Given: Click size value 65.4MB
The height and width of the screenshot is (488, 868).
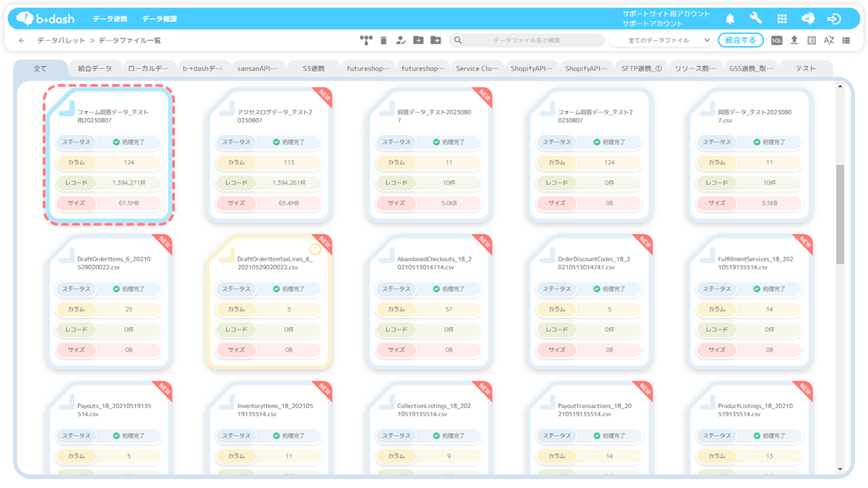Looking at the screenshot, I should [289, 203].
